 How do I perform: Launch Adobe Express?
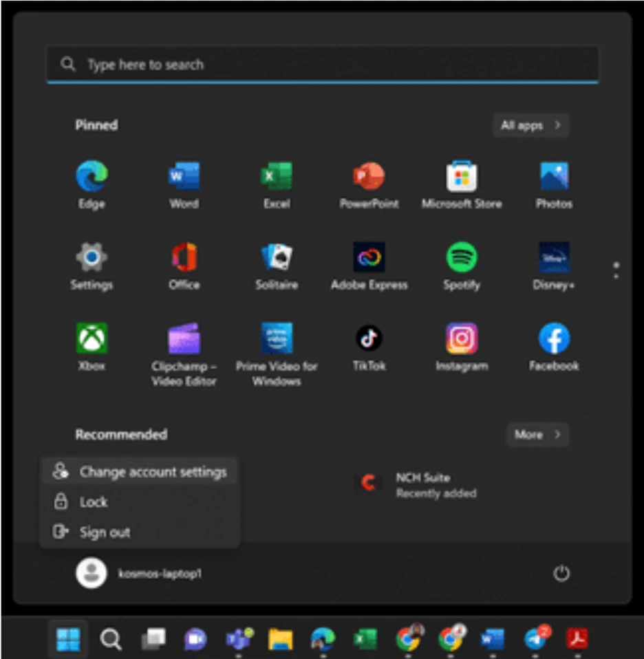click(369, 266)
